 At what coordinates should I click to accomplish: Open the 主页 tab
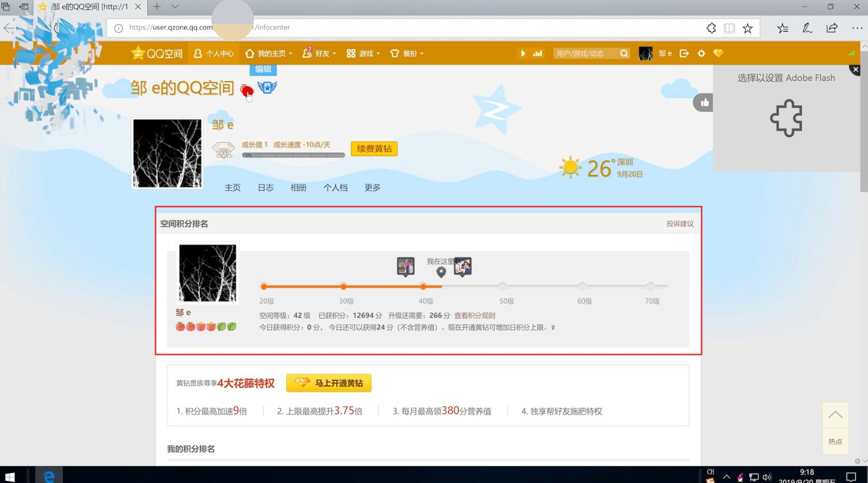232,188
